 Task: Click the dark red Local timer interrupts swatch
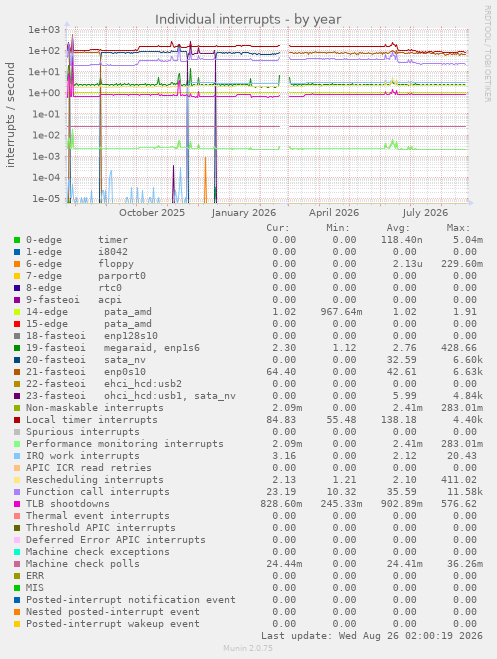coord(17,420)
